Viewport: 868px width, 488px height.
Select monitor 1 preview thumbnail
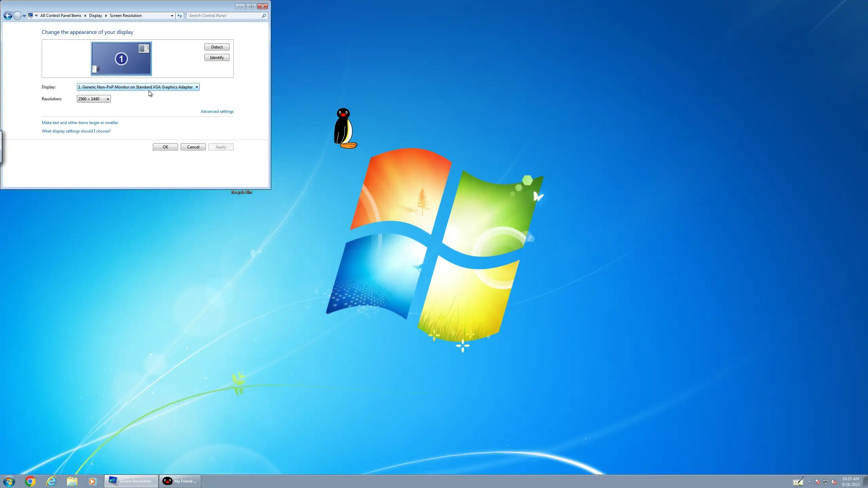click(121, 59)
